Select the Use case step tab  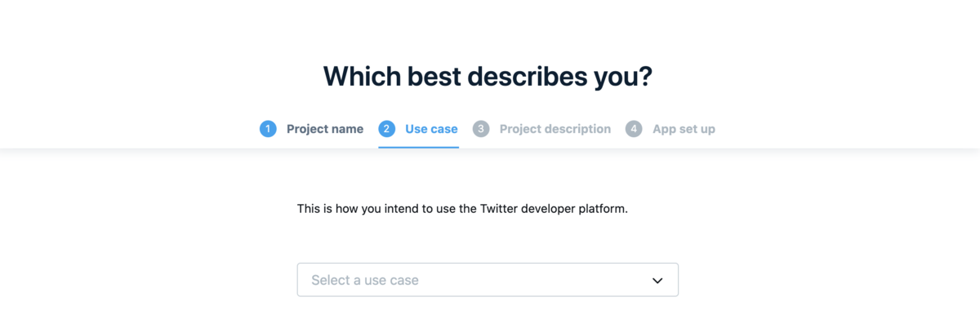point(431,129)
